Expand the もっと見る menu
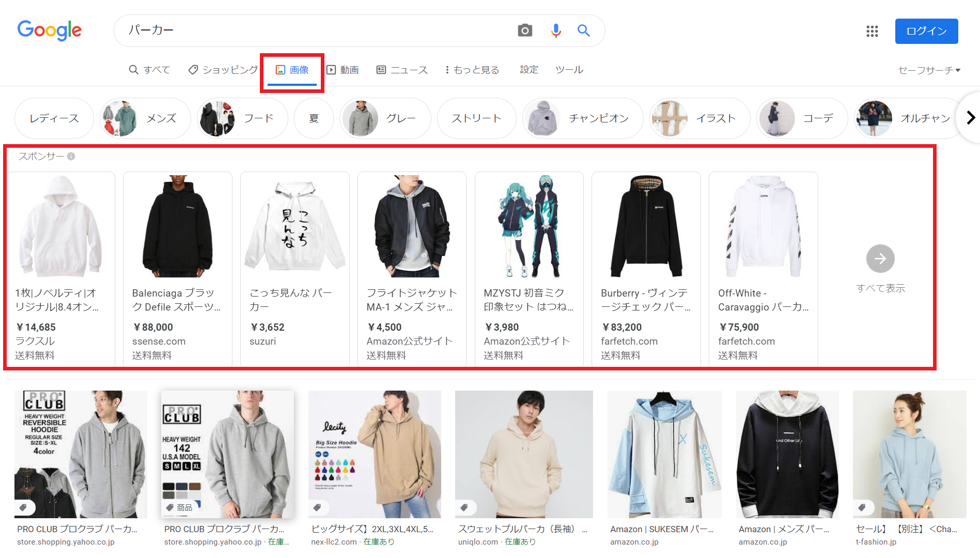The image size is (980, 558). (x=472, y=70)
